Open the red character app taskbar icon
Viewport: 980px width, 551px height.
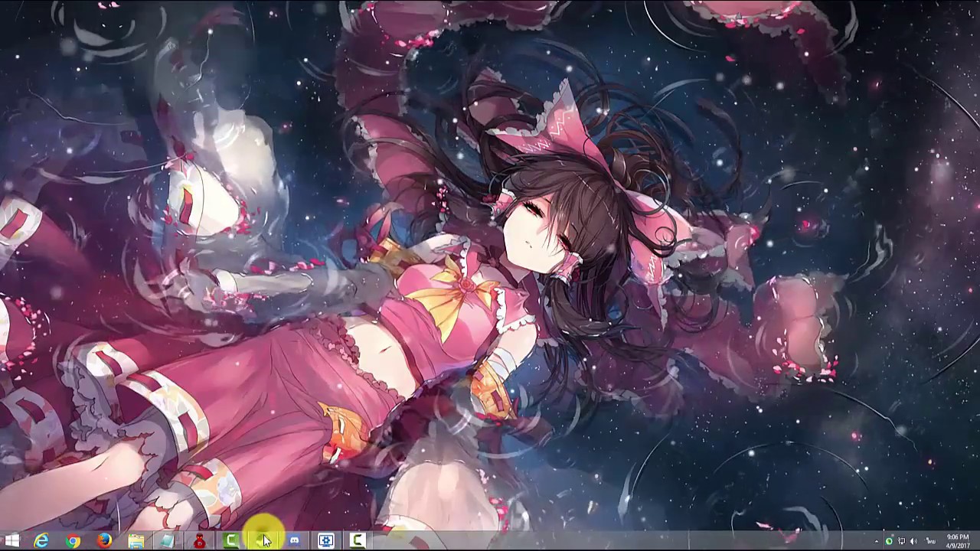pyautogui.click(x=199, y=541)
